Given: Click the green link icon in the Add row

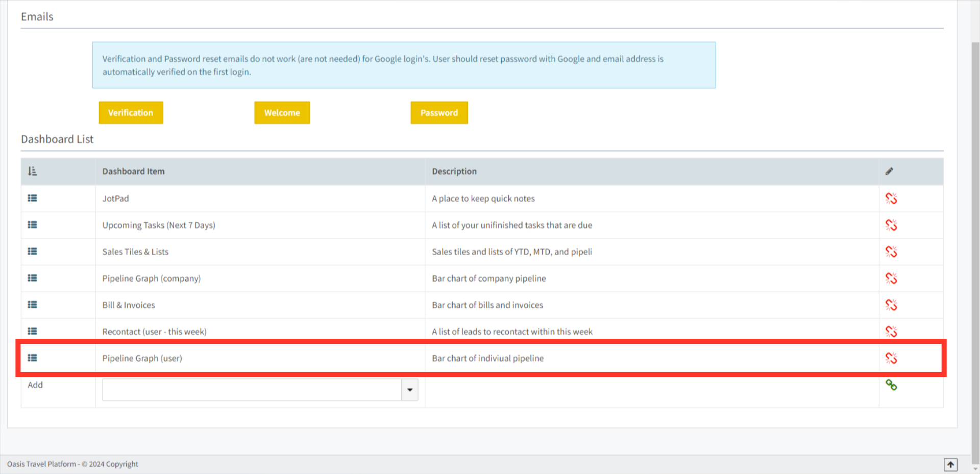Looking at the screenshot, I should 892,385.
